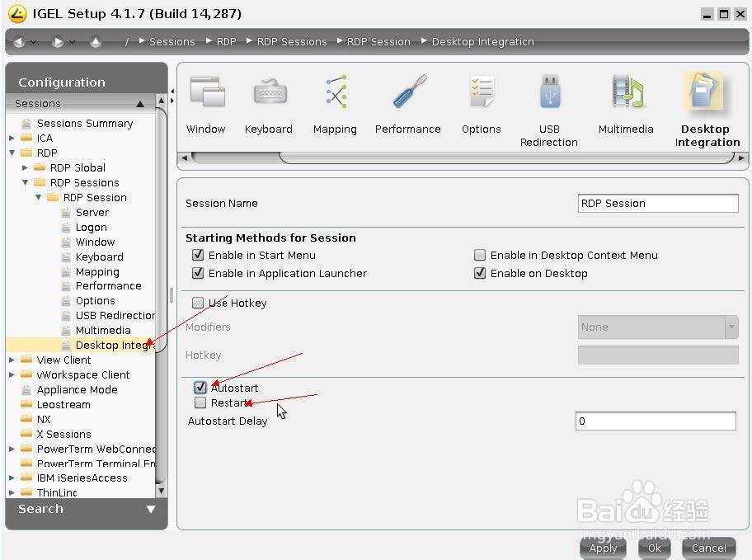Image resolution: width=752 pixels, height=560 pixels.
Task: Click the IBM iSeriesAccess folder icon
Action: coord(26,478)
